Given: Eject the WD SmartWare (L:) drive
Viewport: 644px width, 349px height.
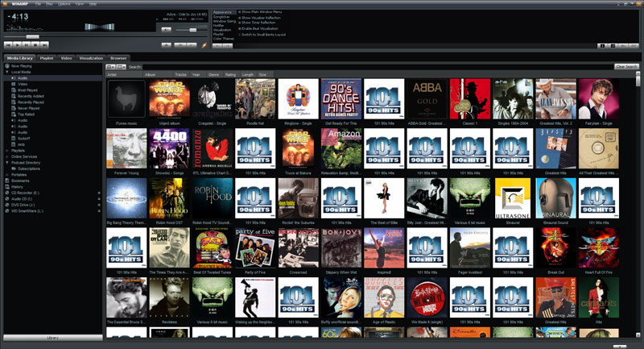Looking at the screenshot, I should tap(99, 211).
